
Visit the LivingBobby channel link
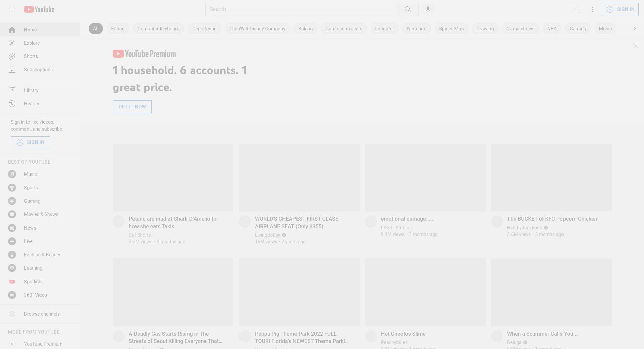(267, 235)
